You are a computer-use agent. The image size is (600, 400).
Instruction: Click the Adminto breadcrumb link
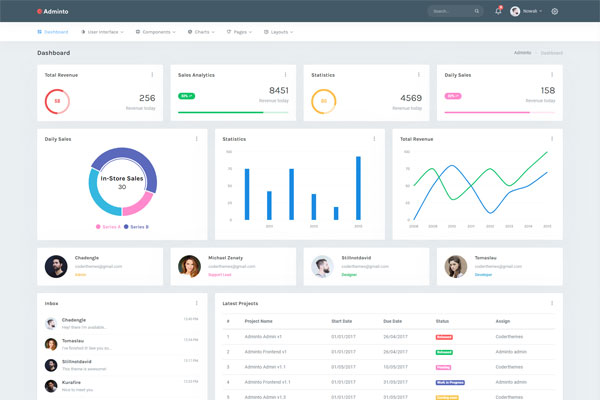click(x=522, y=52)
